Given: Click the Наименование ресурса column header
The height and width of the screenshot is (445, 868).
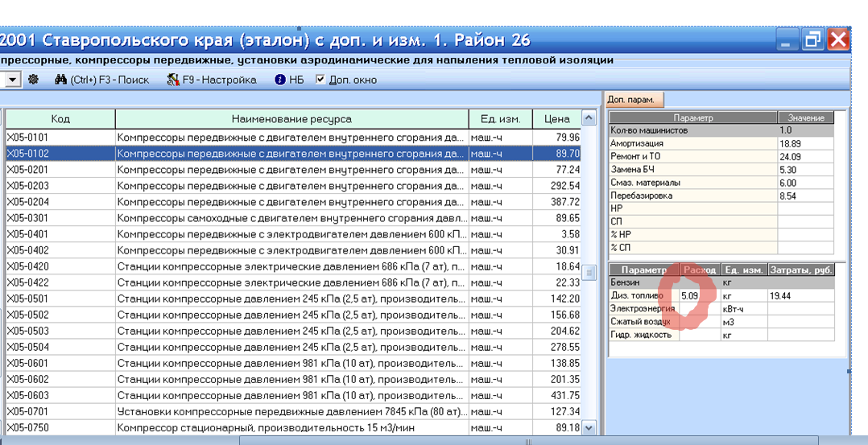Looking at the screenshot, I should pyautogui.click(x=291, y=119).
